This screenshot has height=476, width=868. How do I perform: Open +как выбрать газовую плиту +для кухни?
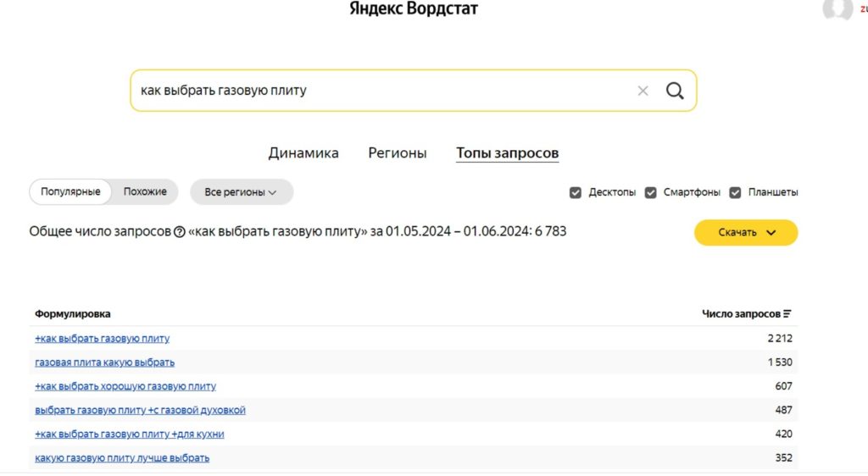click(x=130, y=434)
